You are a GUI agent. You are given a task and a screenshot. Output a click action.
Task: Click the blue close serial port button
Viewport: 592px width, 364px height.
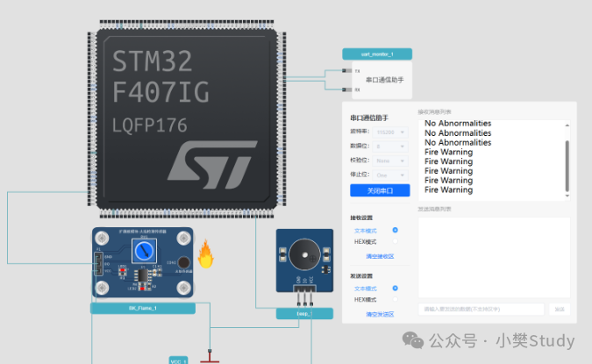point(380,190)
